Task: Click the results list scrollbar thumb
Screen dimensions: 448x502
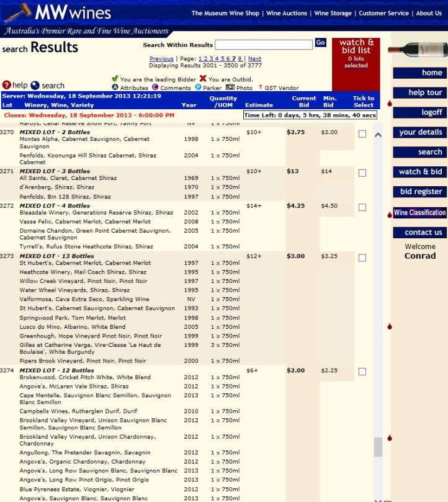Action: coord(378,447)
